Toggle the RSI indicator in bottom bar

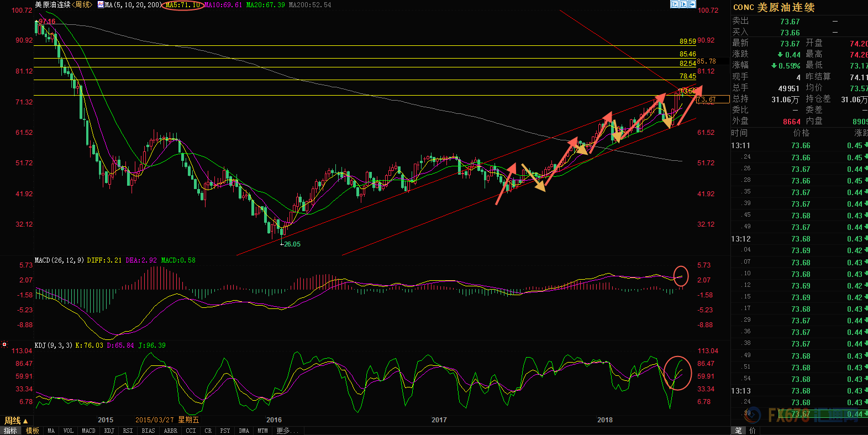(x=128, y=431)
